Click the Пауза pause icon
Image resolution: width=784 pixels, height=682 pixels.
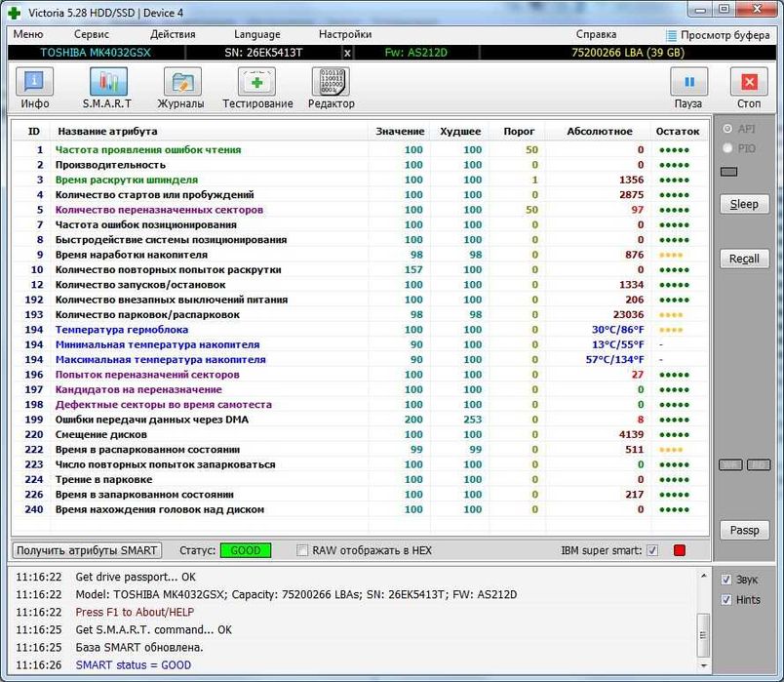click(689, 82)
